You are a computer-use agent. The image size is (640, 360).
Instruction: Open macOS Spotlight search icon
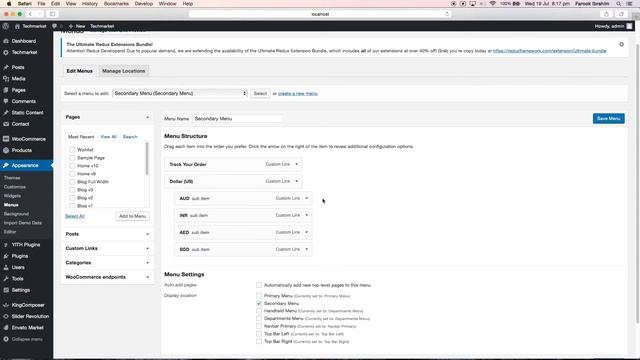pyautogui.click(x=619, y=4)
